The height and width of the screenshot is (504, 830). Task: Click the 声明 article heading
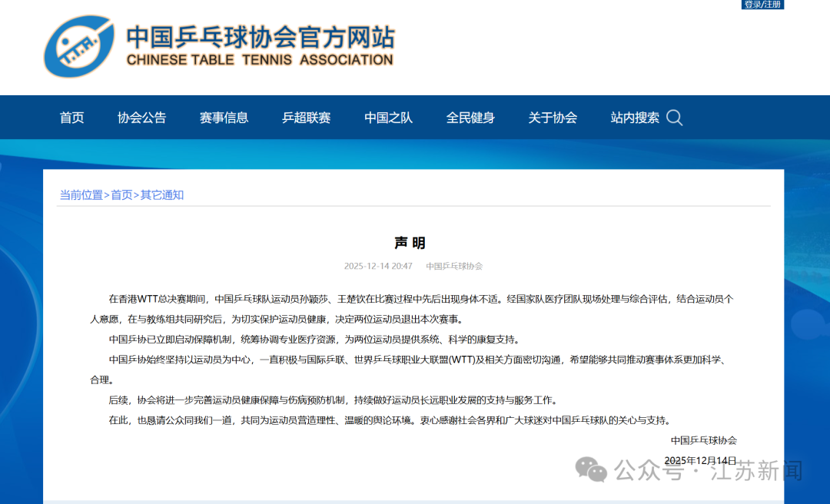point(410,243)
